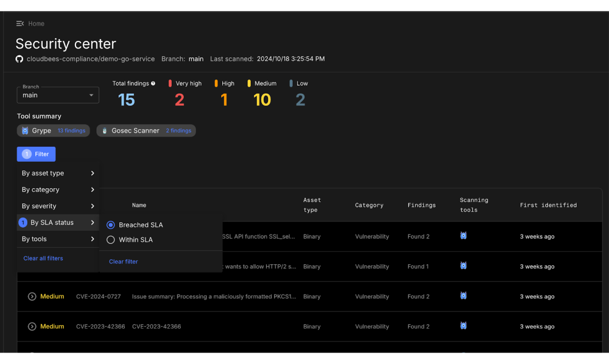This screenshot has width=609, height=364.
Task: Click the Grype icon in SSL_sel row
Action: pyautogui.click(x=463, y=236)
